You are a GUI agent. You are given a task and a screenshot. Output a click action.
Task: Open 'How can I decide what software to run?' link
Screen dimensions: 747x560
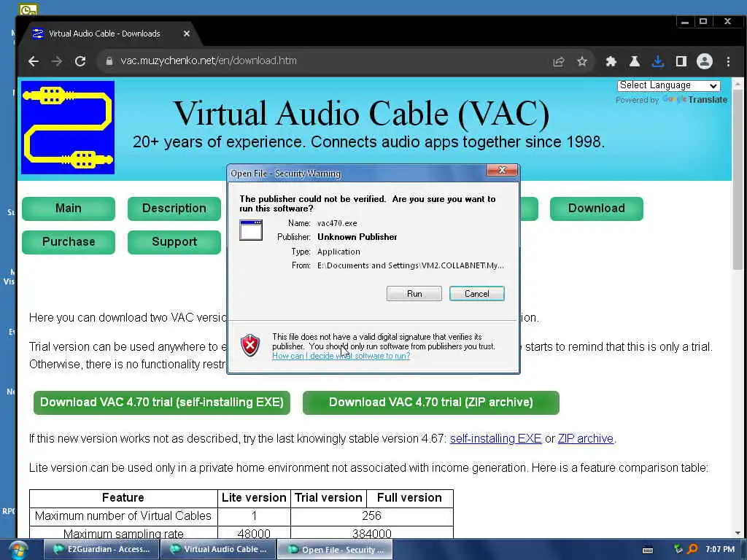point(341,356)
